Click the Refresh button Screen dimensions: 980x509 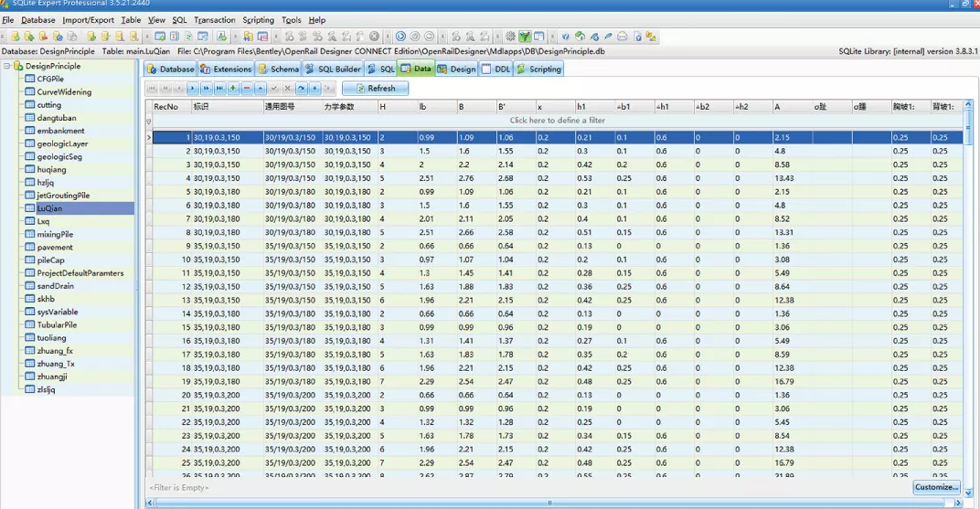point(375,89)
